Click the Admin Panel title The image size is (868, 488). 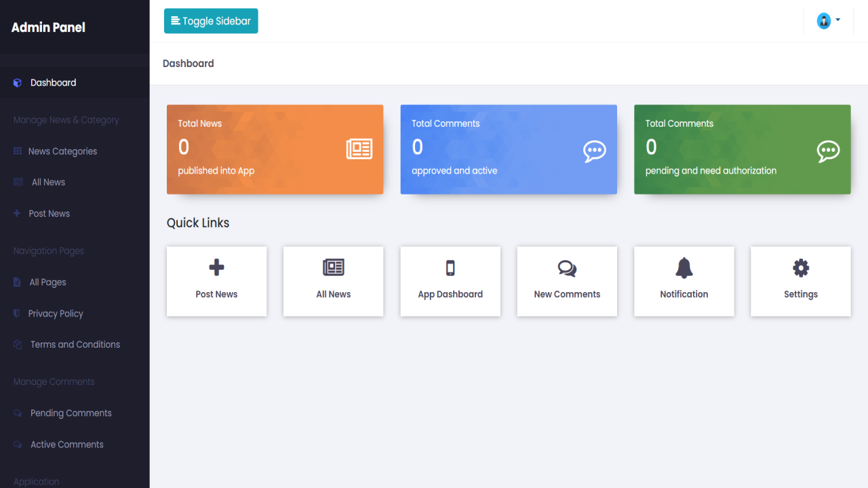pos(48,27)
